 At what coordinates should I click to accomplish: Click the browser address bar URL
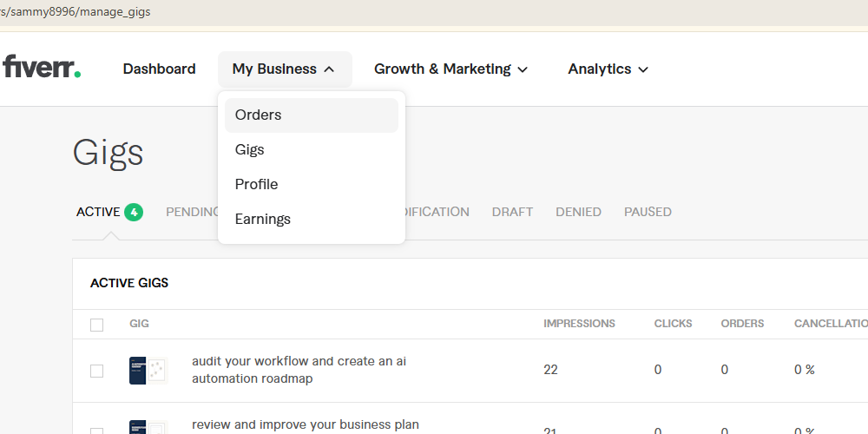click(x=76, y=11)
